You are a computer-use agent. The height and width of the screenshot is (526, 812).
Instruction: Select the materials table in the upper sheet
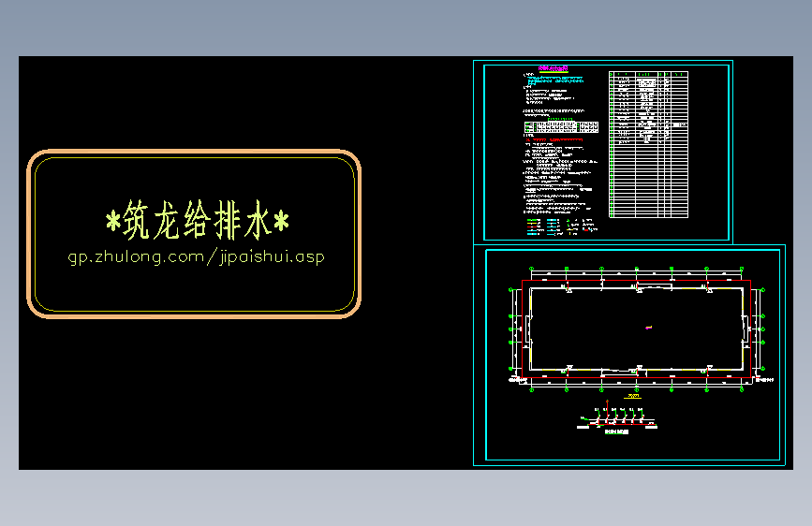pyautogui.click(x=648, y=144)
